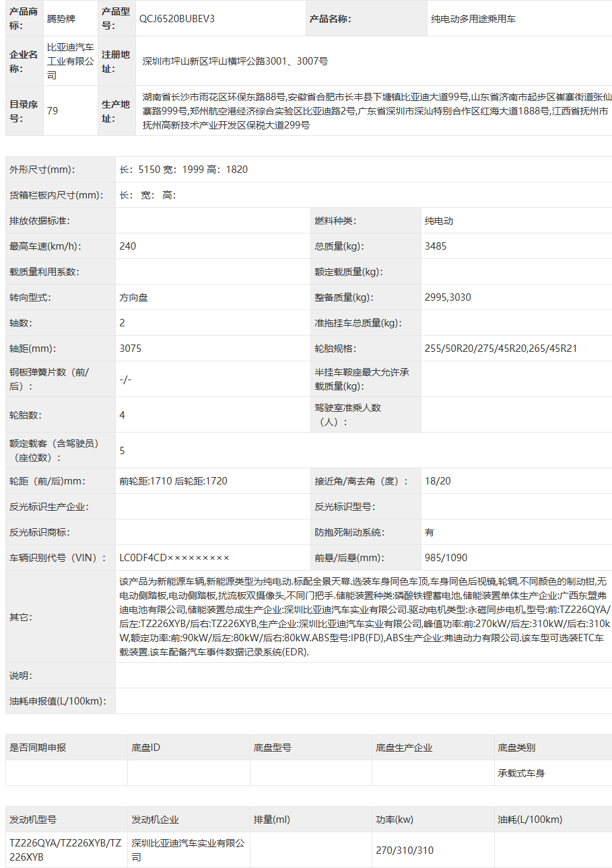Select engine model TZ226QYA/TZ226XYB/TZ226XYB
Screen dimensions: 612x868
coord(65,850)
